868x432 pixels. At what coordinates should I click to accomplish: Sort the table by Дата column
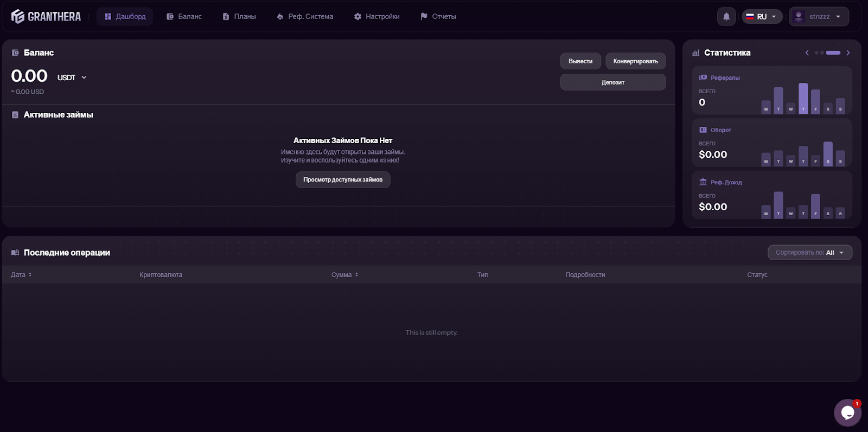click(x=22, y=275)
